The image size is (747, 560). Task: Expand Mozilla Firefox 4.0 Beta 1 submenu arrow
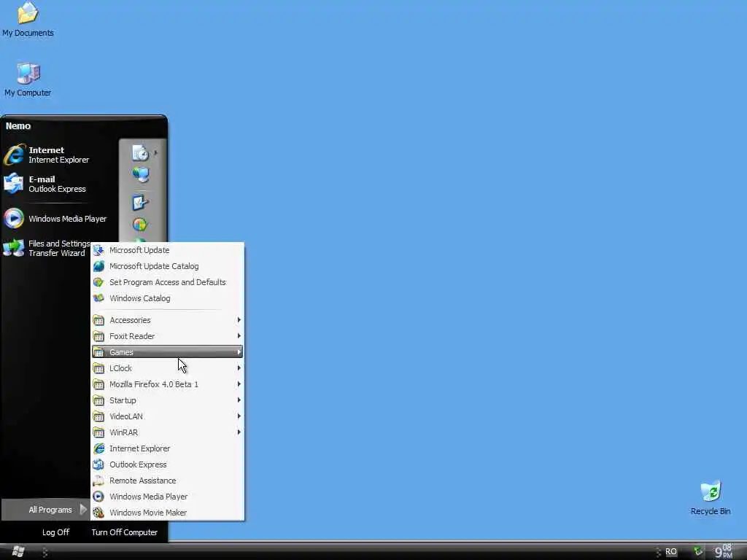(239, 384)
